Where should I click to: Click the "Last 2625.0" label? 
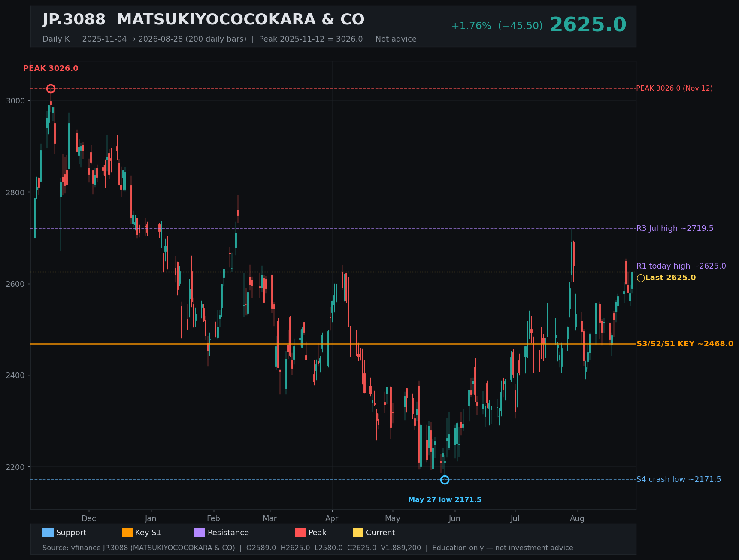[670, 278]
